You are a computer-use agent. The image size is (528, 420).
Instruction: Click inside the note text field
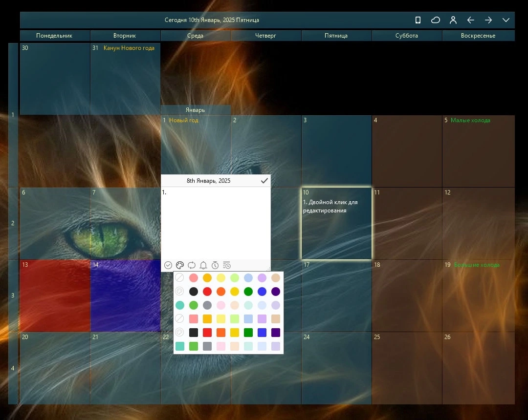click(x=216, y=223)
